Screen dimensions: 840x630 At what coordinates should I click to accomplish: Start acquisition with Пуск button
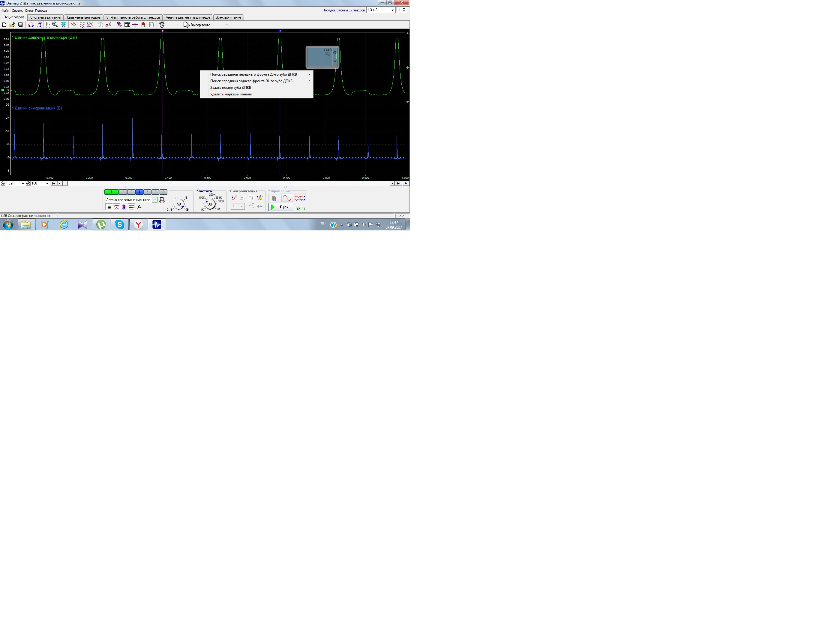click(x=280, y=207)
